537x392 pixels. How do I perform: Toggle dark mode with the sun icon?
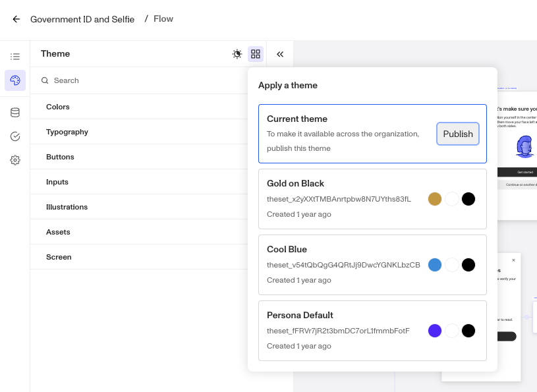[x=237, y=53]
